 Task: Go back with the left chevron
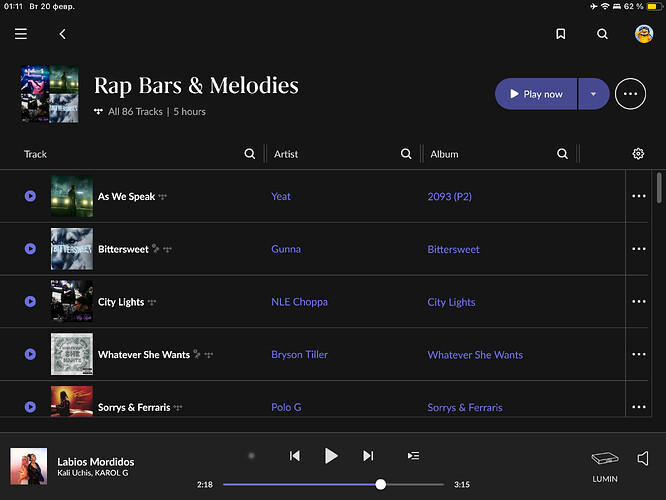pyautogui.click(x=62, y=34)
